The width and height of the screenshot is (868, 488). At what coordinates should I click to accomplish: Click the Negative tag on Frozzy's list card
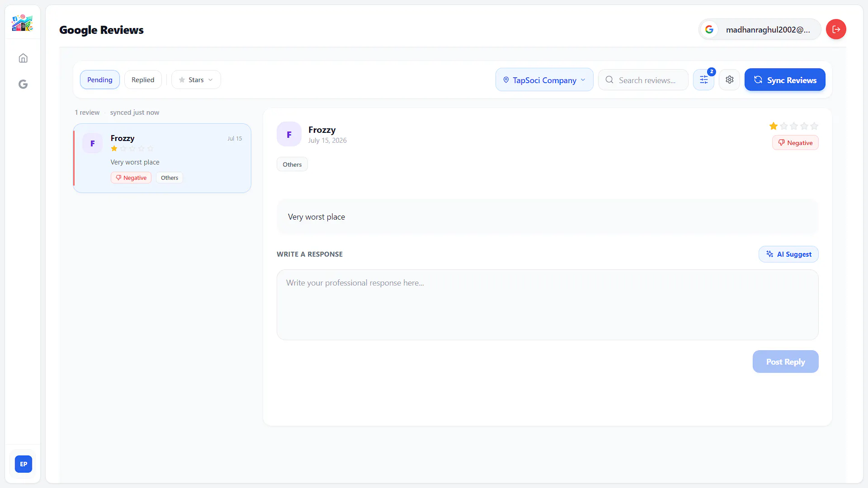131,178
